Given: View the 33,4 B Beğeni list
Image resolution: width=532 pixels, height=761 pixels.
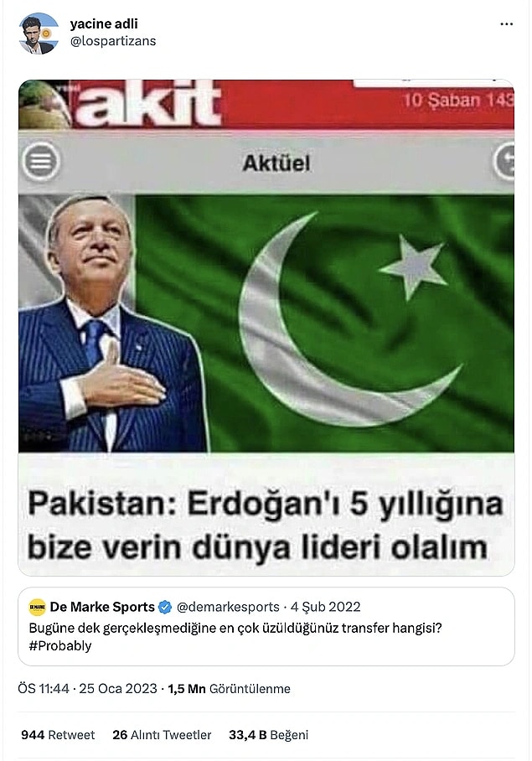Looking at the screenshot, I should point(269,735).
